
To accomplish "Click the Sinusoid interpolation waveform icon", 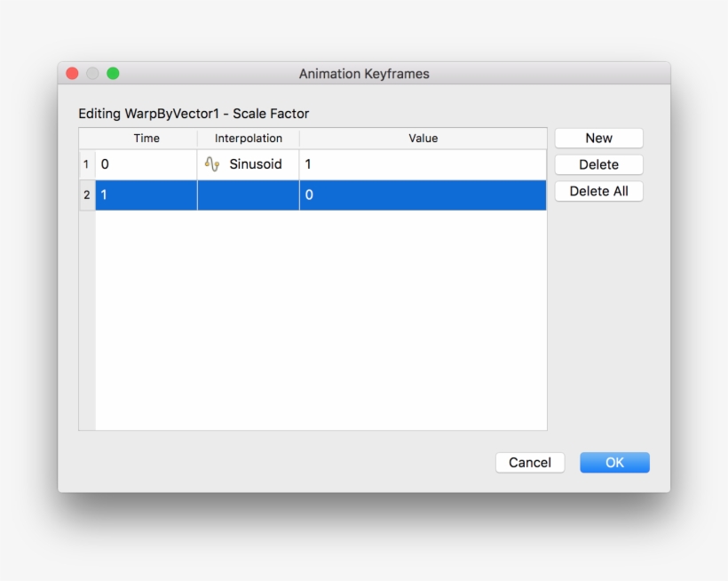I will [212, 164].
